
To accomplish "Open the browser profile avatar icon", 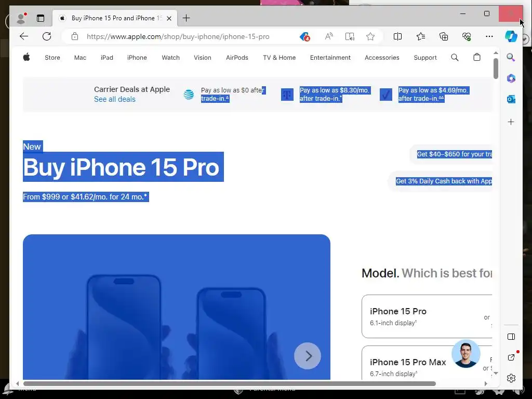I will 21,18.
